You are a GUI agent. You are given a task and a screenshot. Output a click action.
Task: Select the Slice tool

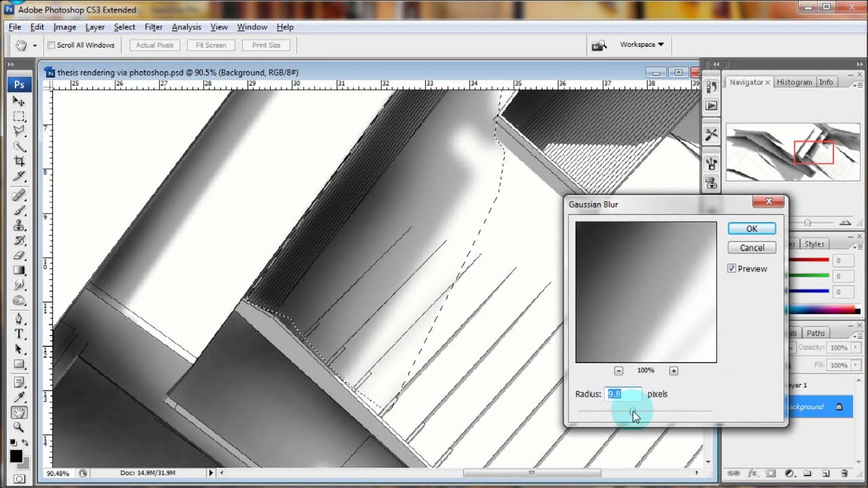(x=19, y=176)
